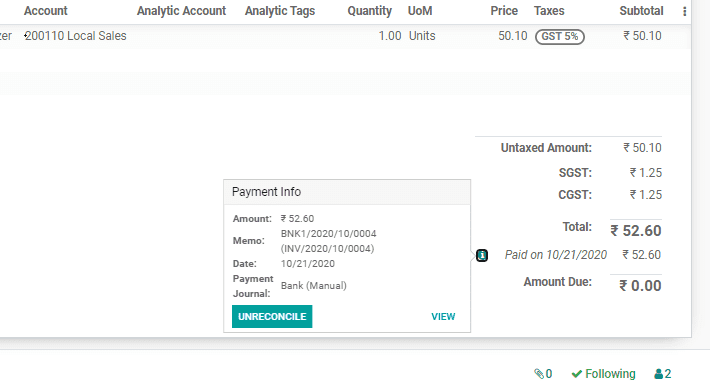Click the Total value ₹ 52.60
Screen dimensions: 710x388
tap(636, 231)
